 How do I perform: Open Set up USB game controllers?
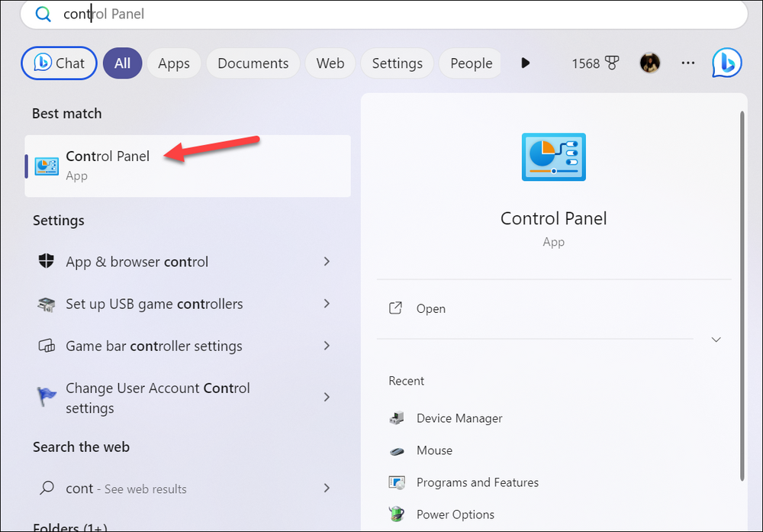(188, 304)
